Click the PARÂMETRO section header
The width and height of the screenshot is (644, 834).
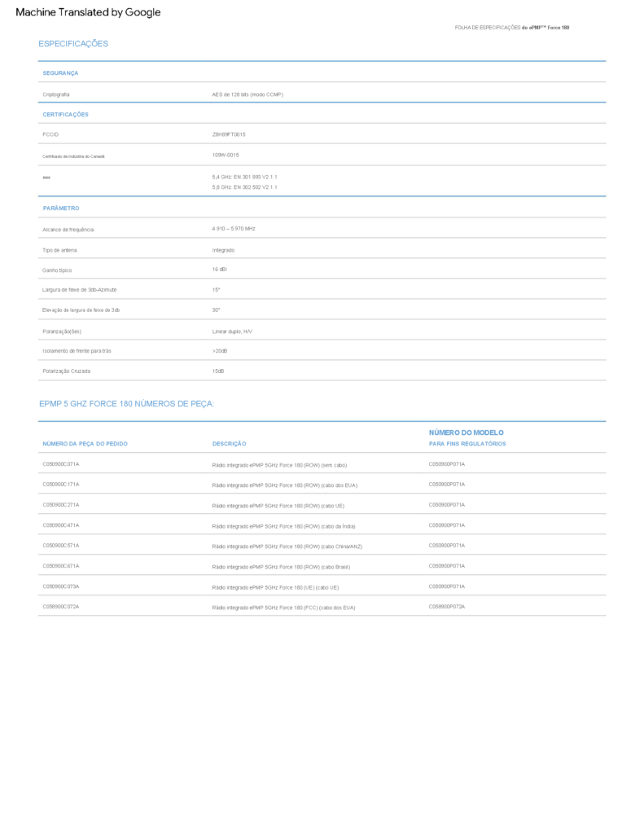[x=61, y=208]
